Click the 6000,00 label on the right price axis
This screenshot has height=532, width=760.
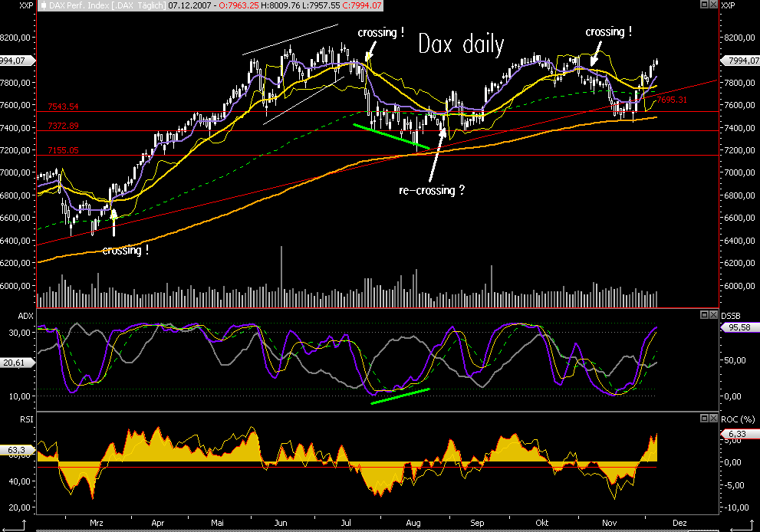point(739,286)
